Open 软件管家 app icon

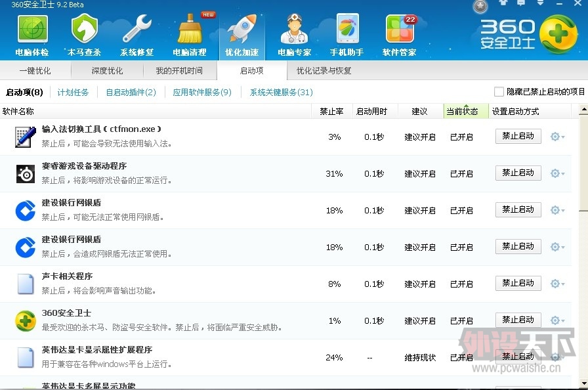[x=400, y=28]
